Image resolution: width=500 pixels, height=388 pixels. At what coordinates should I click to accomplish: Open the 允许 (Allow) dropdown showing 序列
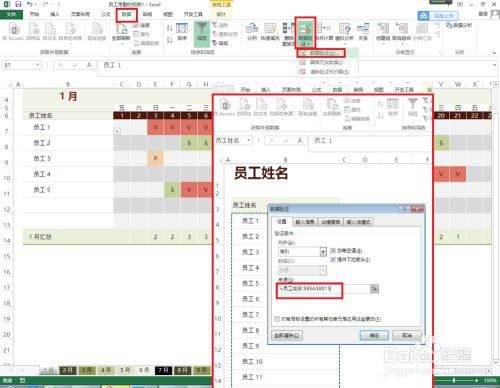click(x=323, y=252)
